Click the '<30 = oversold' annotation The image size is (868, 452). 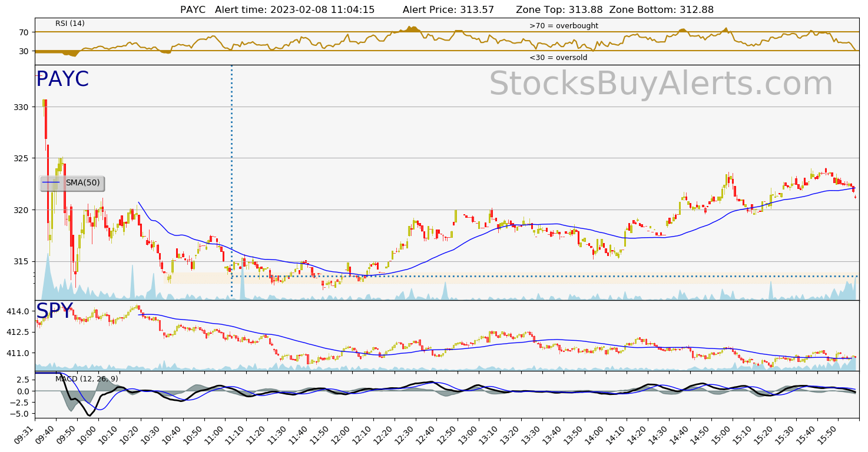(x=558, y=58)
